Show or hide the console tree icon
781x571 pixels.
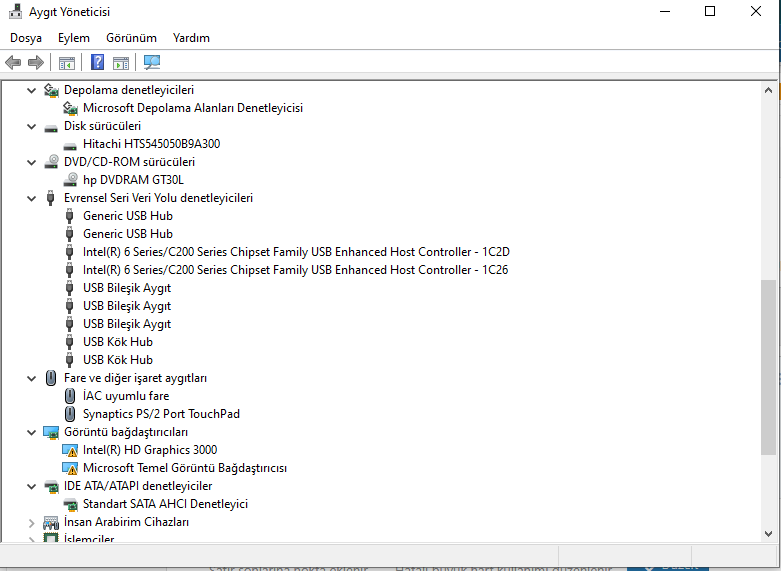[x=67, y=63]
